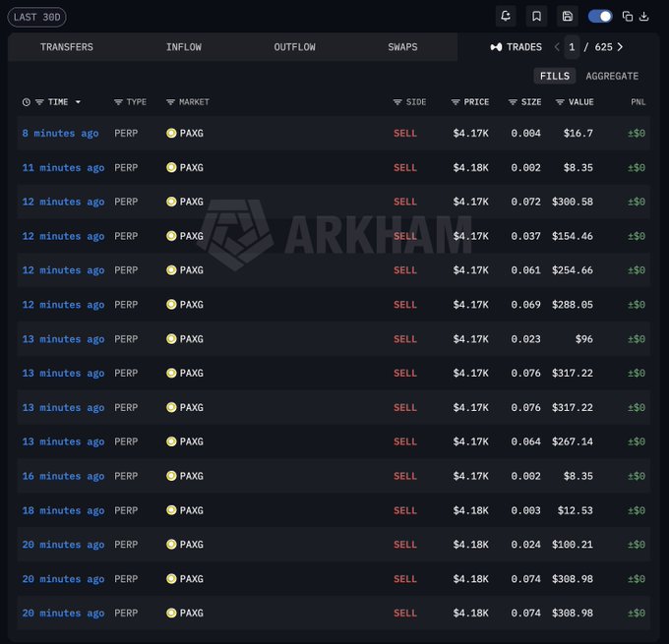Click ±$0 PNL in the $16.7 row

(x=637, y=133)
